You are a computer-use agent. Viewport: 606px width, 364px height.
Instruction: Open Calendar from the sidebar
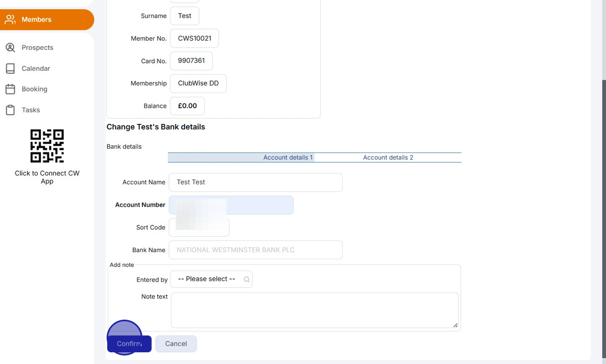(36, 68)
